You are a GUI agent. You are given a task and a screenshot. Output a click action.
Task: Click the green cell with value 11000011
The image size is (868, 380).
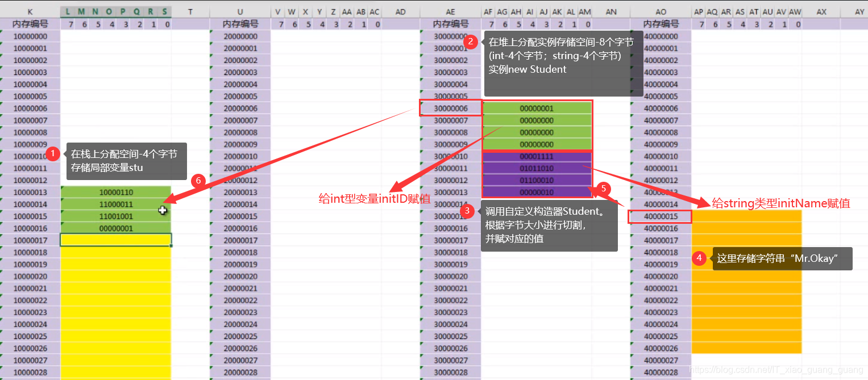(116, 204)
